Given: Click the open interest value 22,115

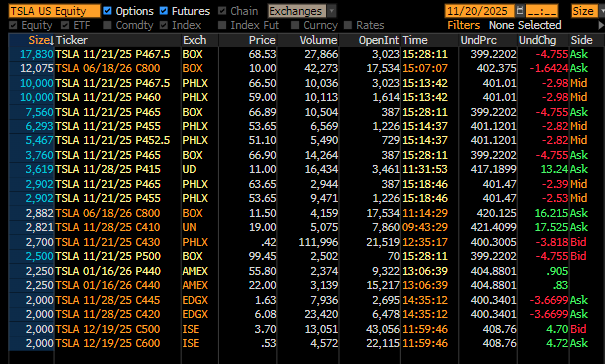Looking at the screenshot, I should pyautogui.click(x=383, y=343).
